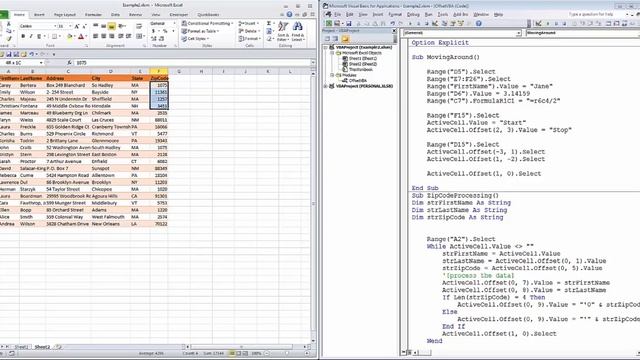Toggle Bold formatting in Excel ribbon
The height and width of the screenshot is (360, 640).
(23, 36)
